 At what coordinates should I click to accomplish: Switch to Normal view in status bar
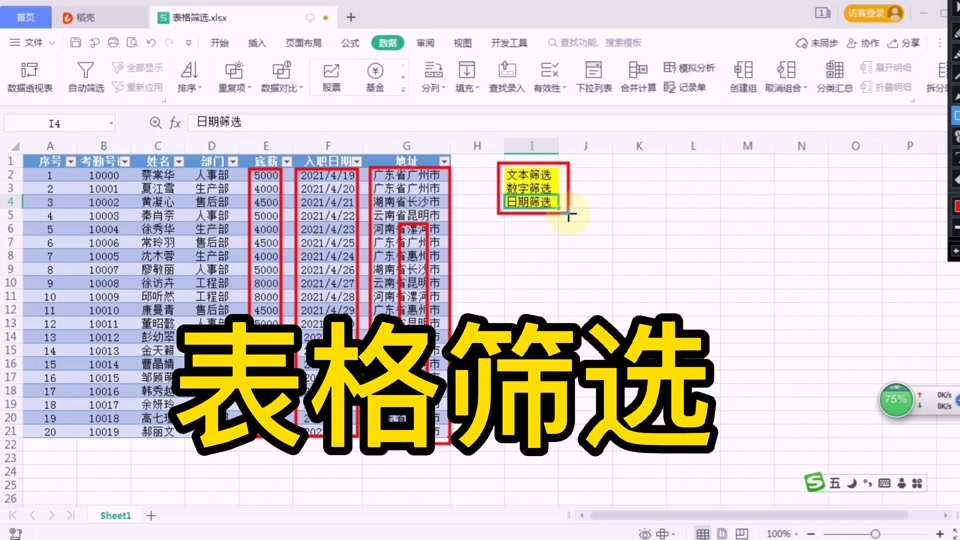tap(702, 534)
